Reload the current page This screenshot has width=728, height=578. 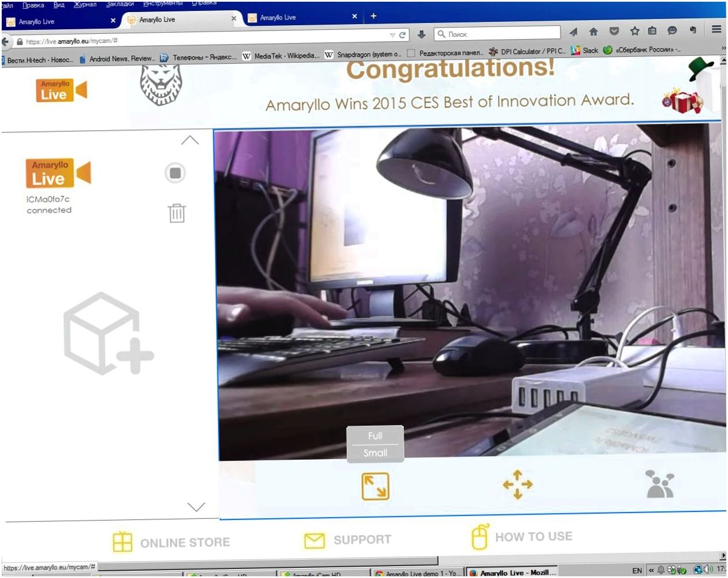coord(403,35)
